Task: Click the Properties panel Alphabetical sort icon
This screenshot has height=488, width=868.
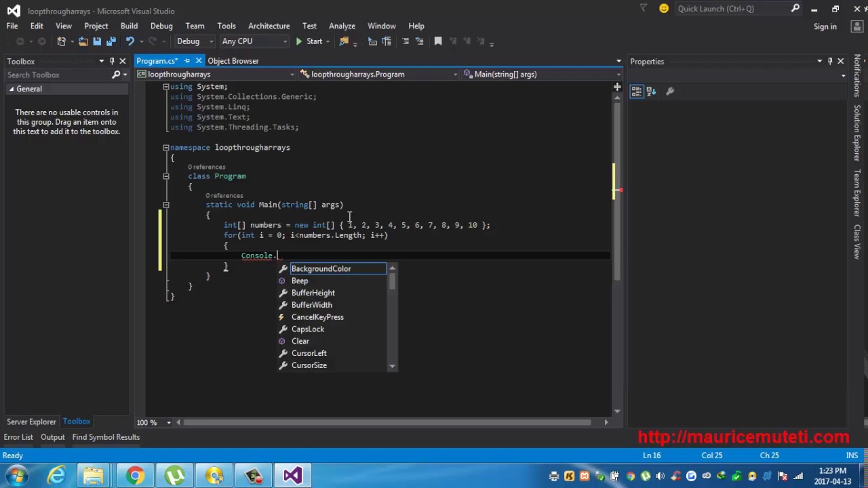Action: (651, 91)
